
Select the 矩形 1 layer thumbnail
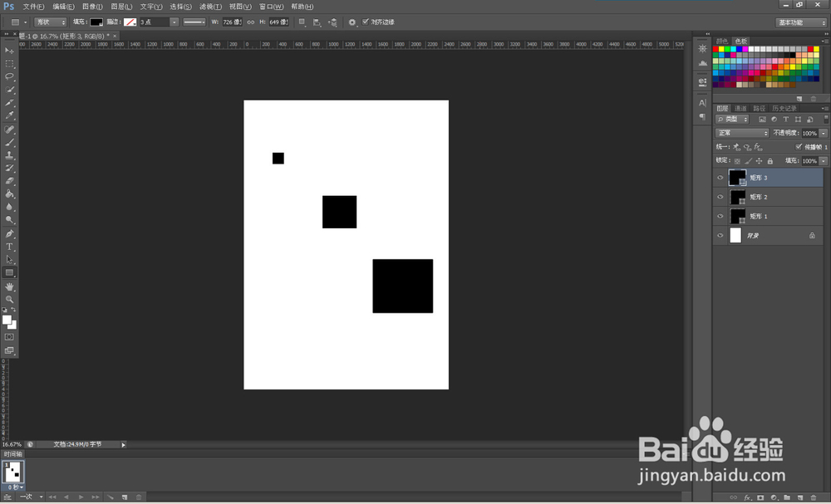(x=737, y=216)
